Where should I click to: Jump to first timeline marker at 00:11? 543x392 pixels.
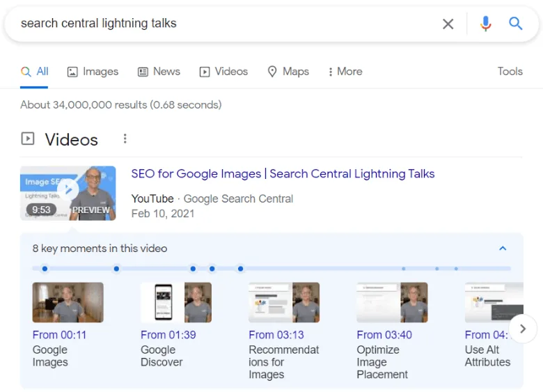coord(45,268)
